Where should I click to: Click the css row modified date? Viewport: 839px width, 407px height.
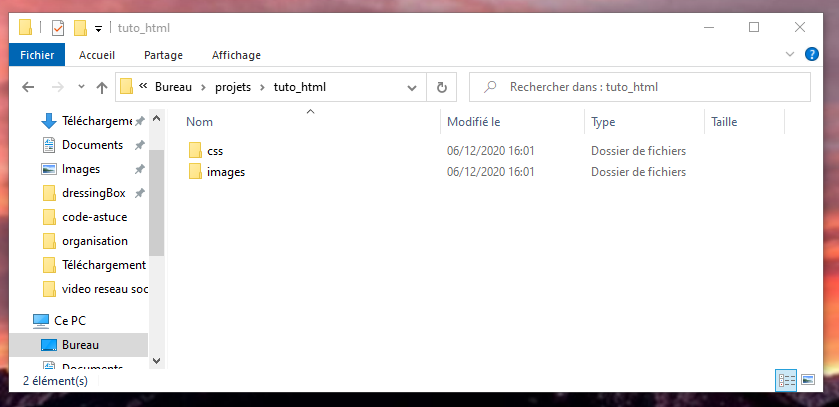click(x=491, y=151)
